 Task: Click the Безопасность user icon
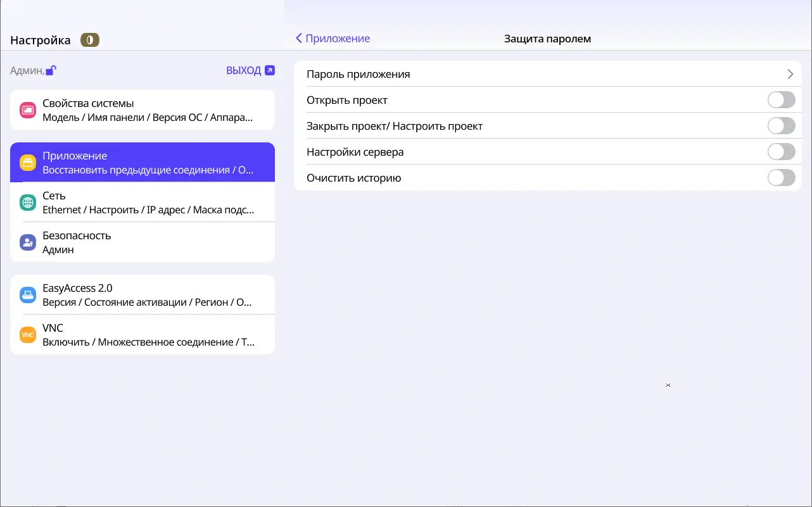click(x=28, y=242)
